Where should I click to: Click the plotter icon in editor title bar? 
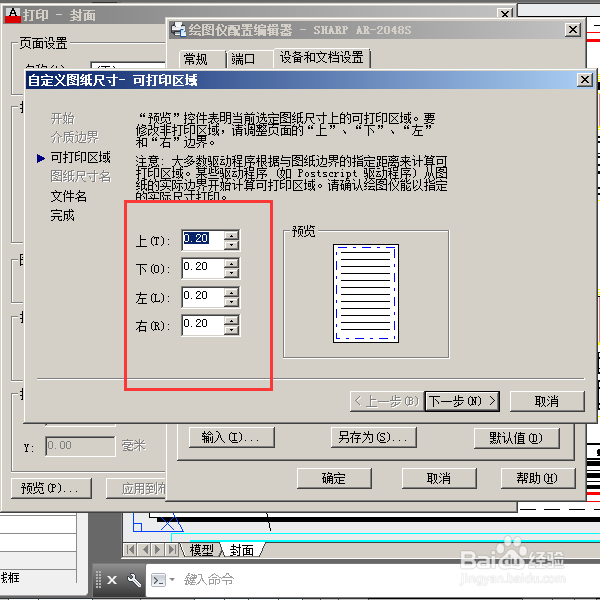(x=178, y=30)
